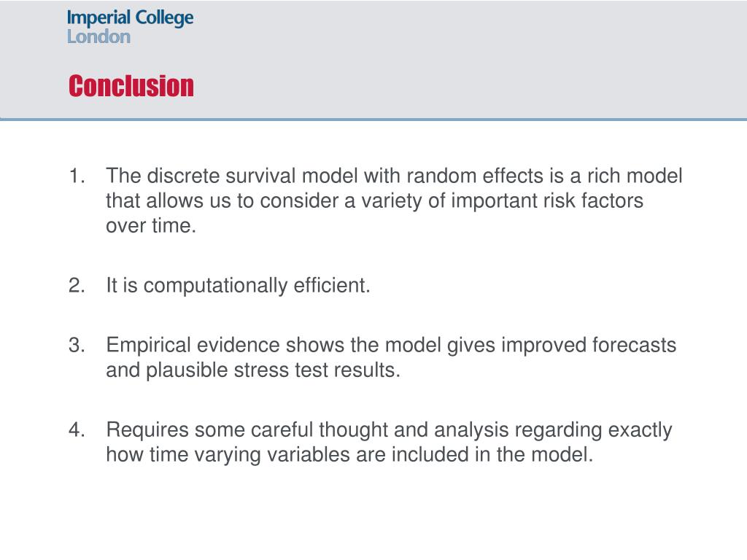This screenshot has width=747, height=560.
Task: Click the numeral 4 list marker
Action: click(x=77, y=429)
